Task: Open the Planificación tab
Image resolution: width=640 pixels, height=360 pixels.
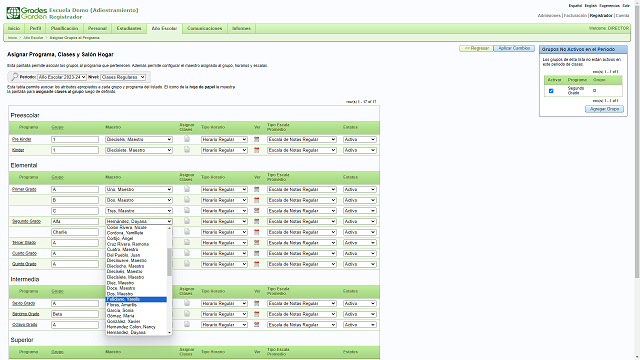Action: point(64,28)
